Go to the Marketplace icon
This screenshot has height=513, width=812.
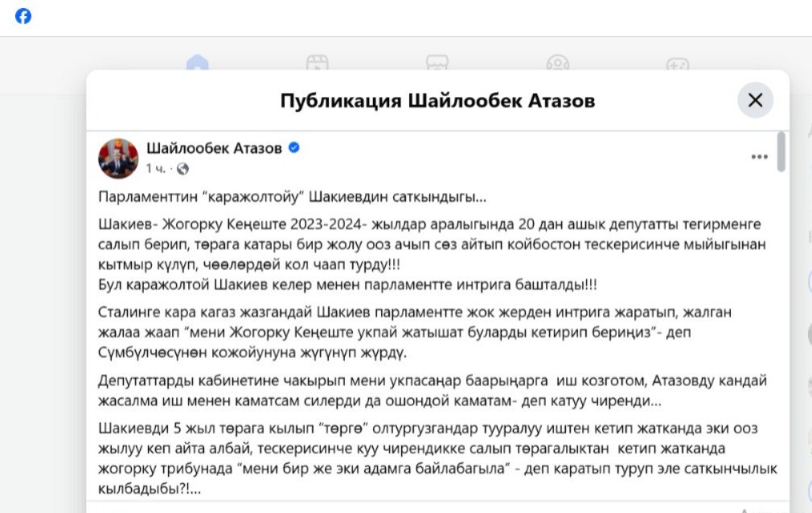[437, 64]
